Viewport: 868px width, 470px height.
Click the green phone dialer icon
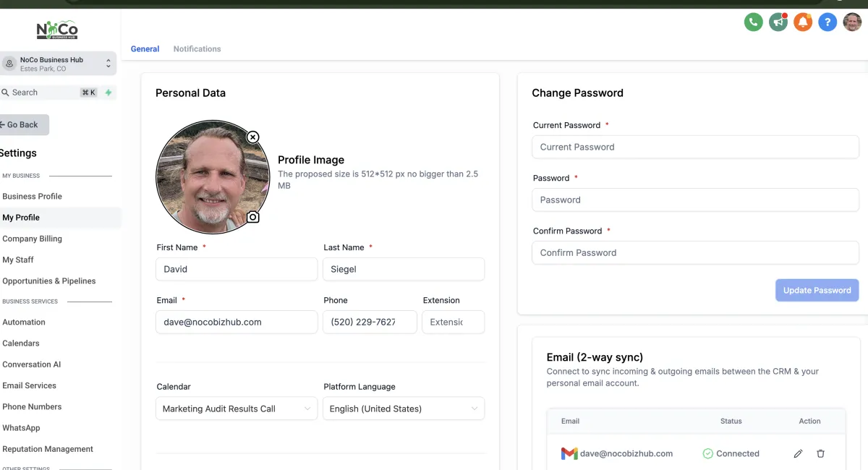coord(753,22)
